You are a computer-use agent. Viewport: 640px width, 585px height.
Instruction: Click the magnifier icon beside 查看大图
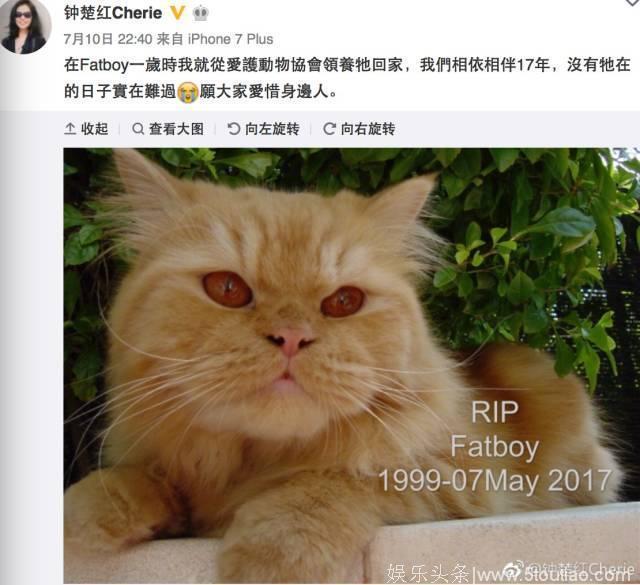click(x=138, y=129)
